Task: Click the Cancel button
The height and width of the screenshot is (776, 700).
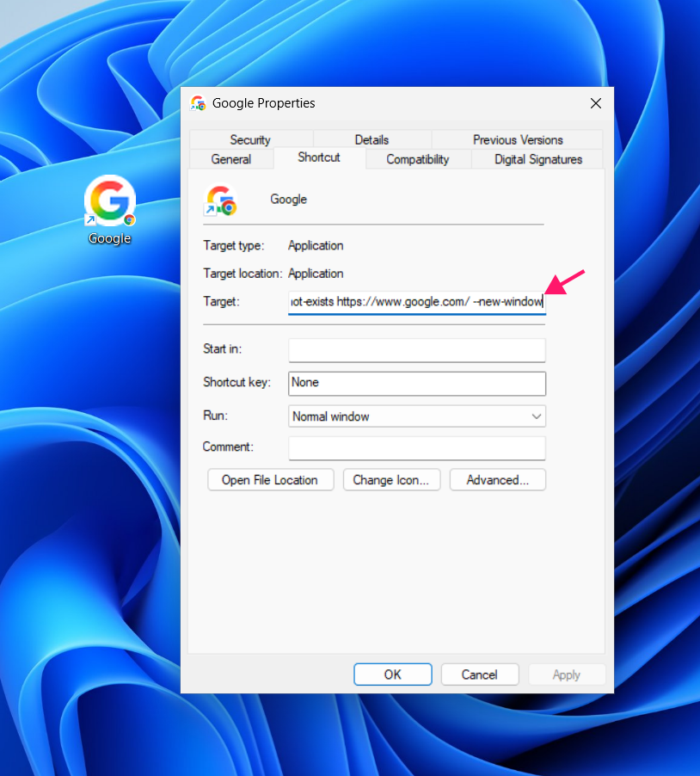Action: tap(480, 674)
